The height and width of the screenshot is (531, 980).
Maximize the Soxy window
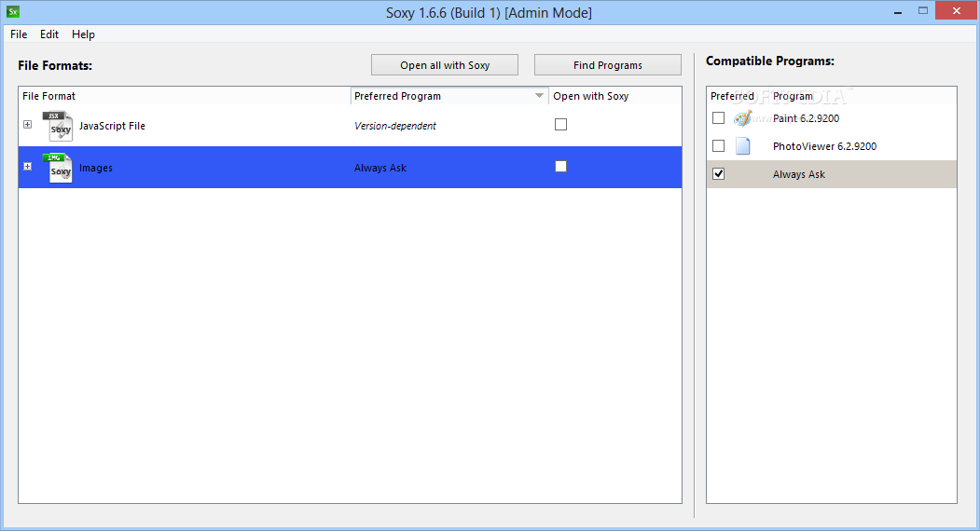[923, 10]
